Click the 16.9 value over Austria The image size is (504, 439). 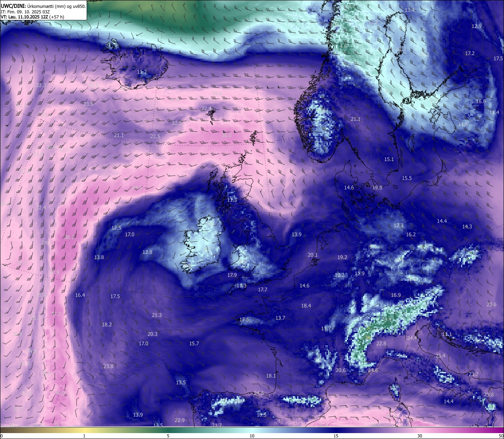(x=396, y=295)
